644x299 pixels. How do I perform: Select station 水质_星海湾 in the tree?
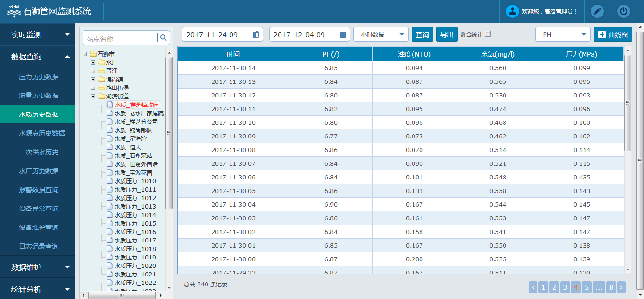tap(130, 139)
